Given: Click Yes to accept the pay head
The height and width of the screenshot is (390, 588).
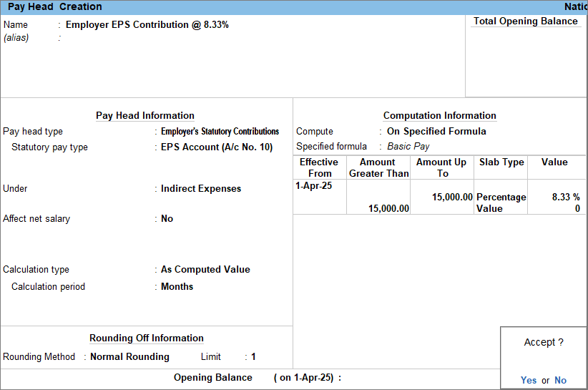Looking at the screenshot, I should tap(529, 380).
